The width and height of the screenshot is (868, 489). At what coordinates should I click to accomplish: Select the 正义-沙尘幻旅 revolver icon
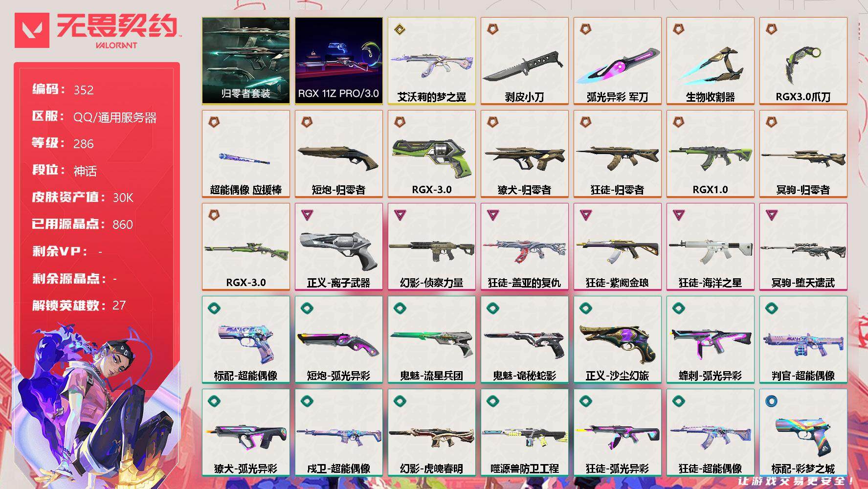click(x=618, y=339)
